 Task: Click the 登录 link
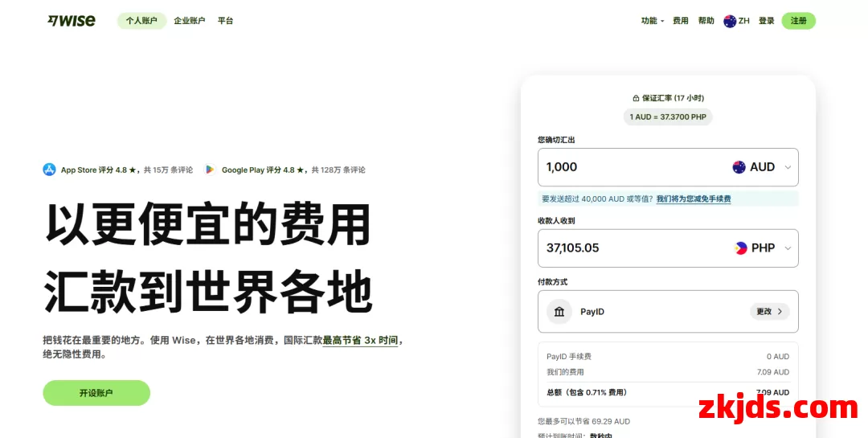click(766, 20)
